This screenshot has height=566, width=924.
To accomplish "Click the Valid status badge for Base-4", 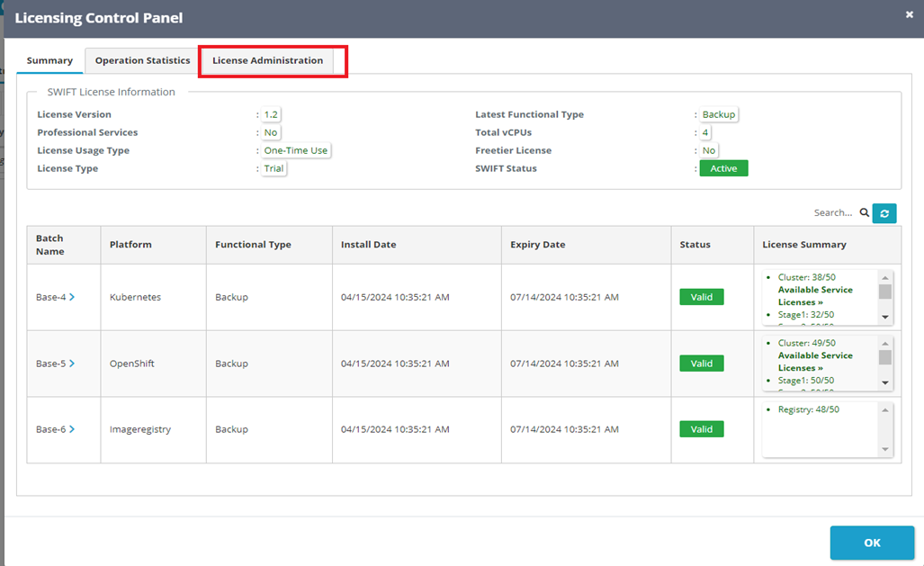I will click(701, 297).
